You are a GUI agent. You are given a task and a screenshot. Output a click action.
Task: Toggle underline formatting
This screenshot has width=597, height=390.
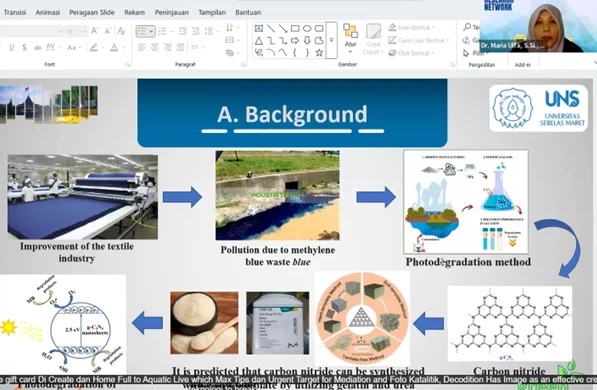click(x=11, y=48)
